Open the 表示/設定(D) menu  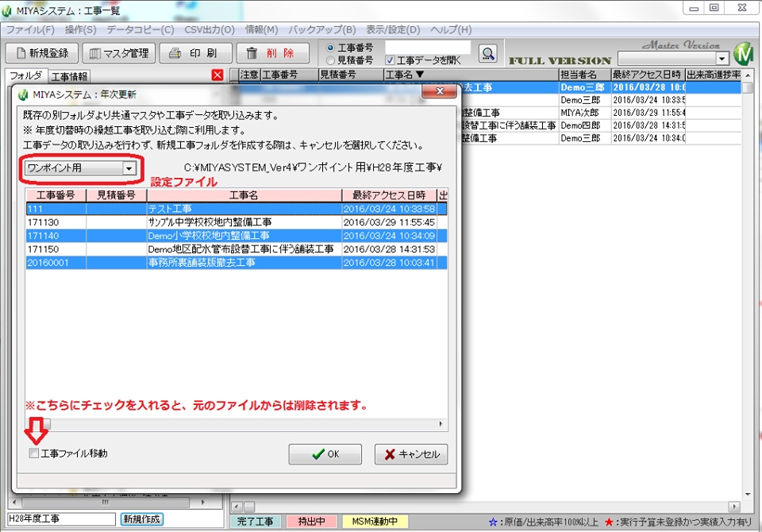click(393, 29)
